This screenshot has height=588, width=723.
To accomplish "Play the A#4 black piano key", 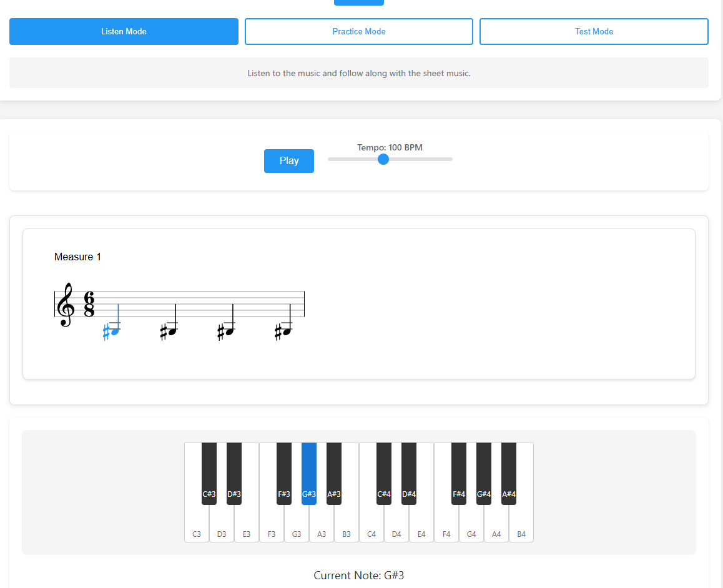I will pyautogui.click(x=509, y=474).
